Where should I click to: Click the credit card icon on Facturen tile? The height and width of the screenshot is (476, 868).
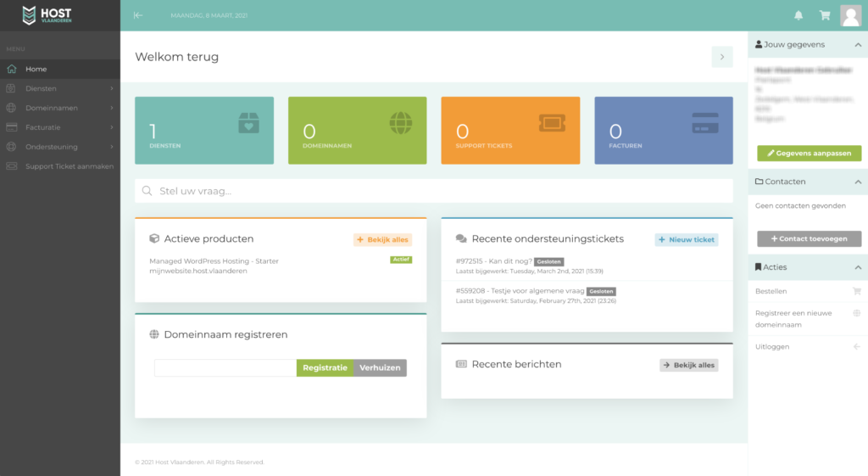(704, 123)
